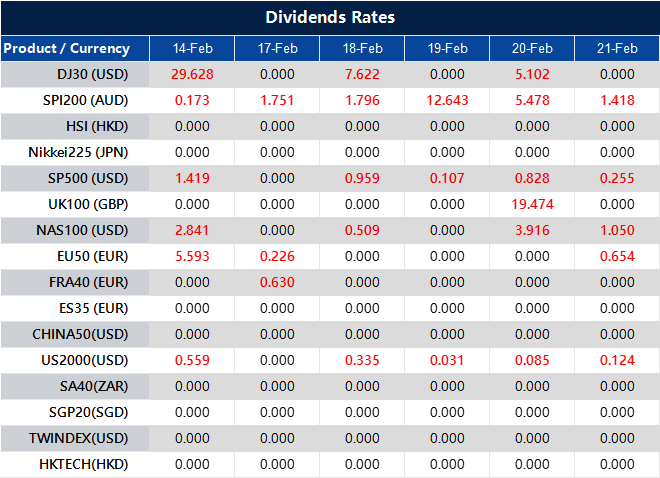Click the DJ30 (USD) row label

coord(93,74)
